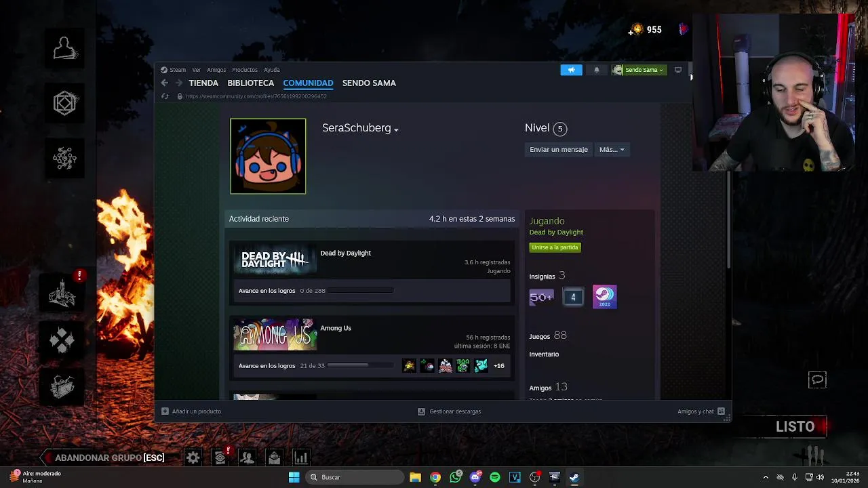Open the Dead by Daylight game banner
The image size is (868, 488).
[x=275, y=260]
